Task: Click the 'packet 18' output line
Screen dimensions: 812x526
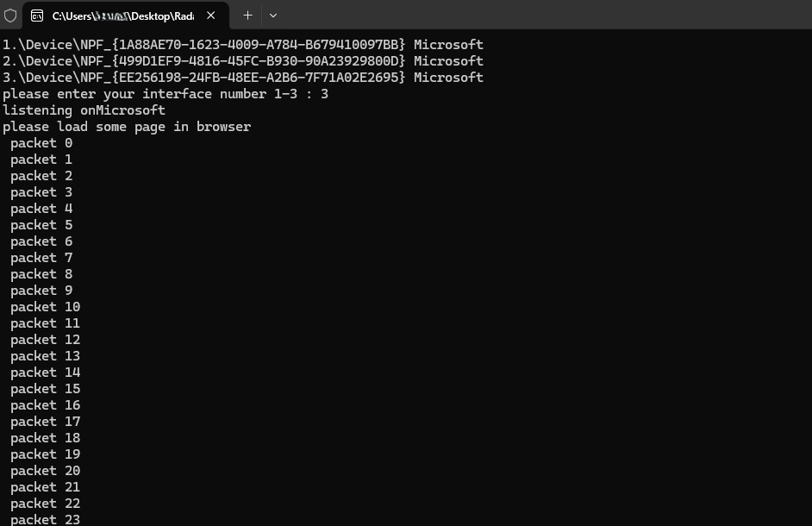Action: point(46,438)
